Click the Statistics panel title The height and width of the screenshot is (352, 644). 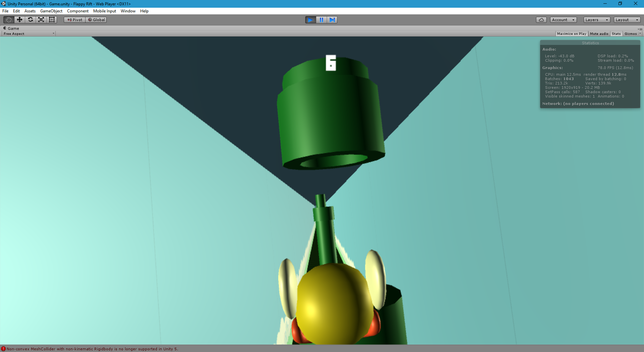[590, 43]
